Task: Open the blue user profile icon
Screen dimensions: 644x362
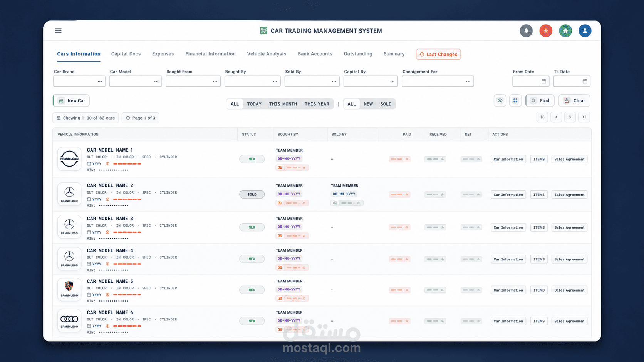Action: pos(585,31)
